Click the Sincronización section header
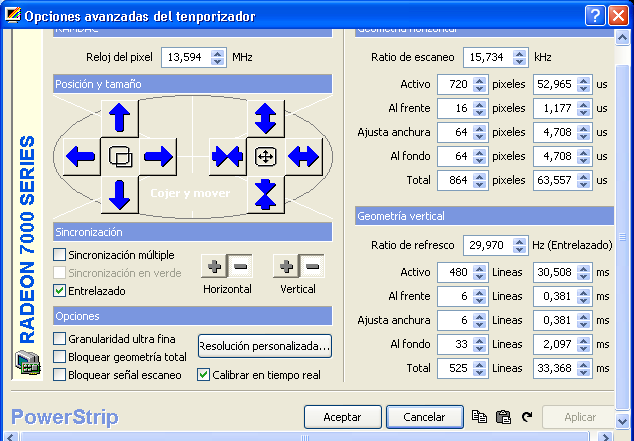 [x=192, y=232]
